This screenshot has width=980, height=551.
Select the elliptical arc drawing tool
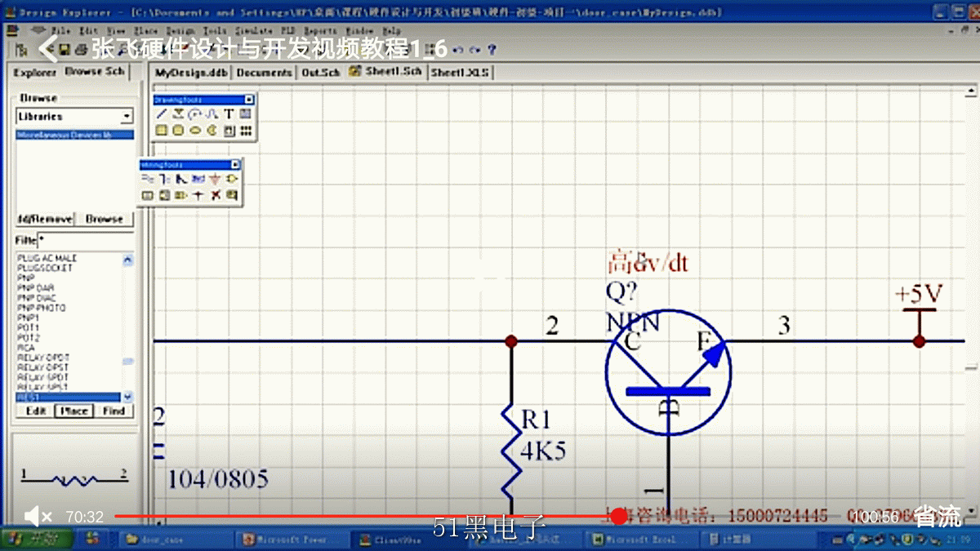click(194, 114)
